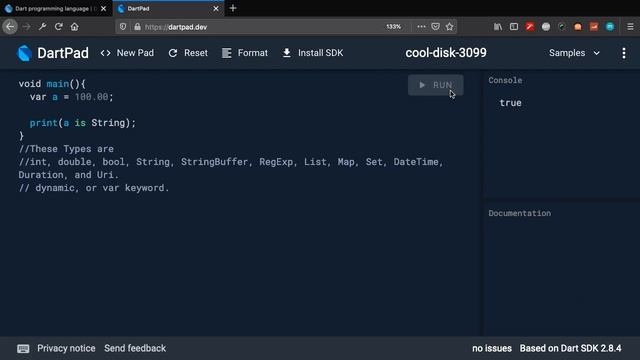Click the //These Types are comment line

[x=66, y=149]
